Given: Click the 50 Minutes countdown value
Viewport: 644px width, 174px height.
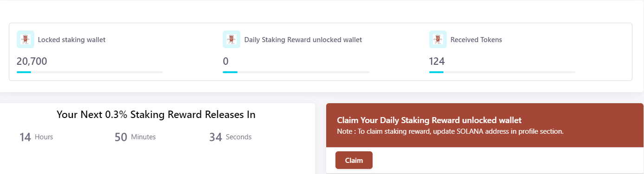Looking at the screenshot, I should 135,137.
